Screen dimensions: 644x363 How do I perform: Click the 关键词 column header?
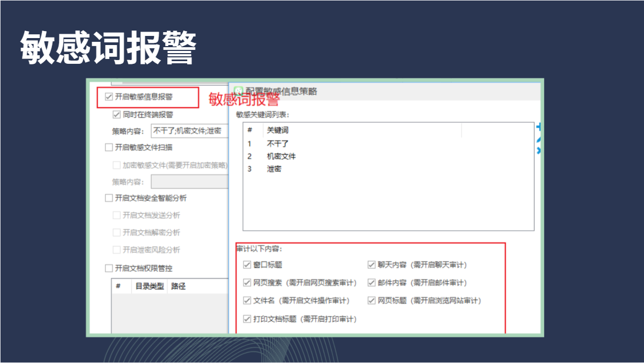(x=278, y=130)
